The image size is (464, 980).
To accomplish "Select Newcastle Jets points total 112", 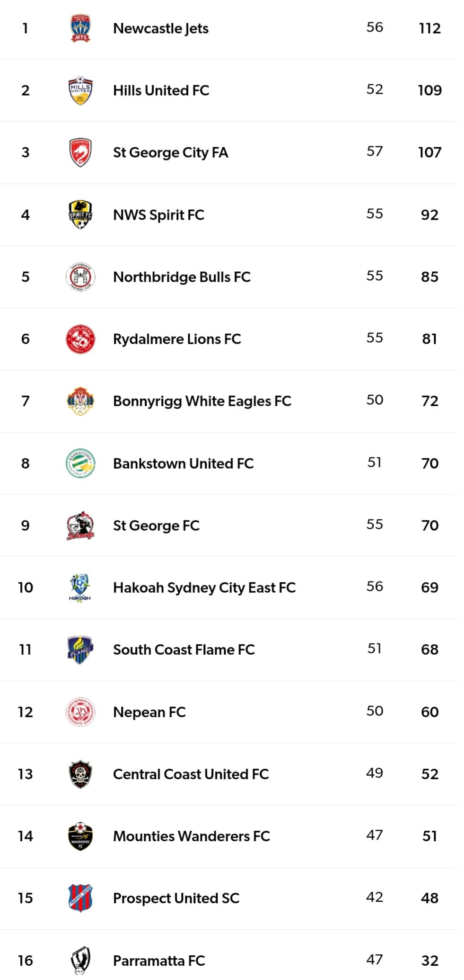I will 429,28.
